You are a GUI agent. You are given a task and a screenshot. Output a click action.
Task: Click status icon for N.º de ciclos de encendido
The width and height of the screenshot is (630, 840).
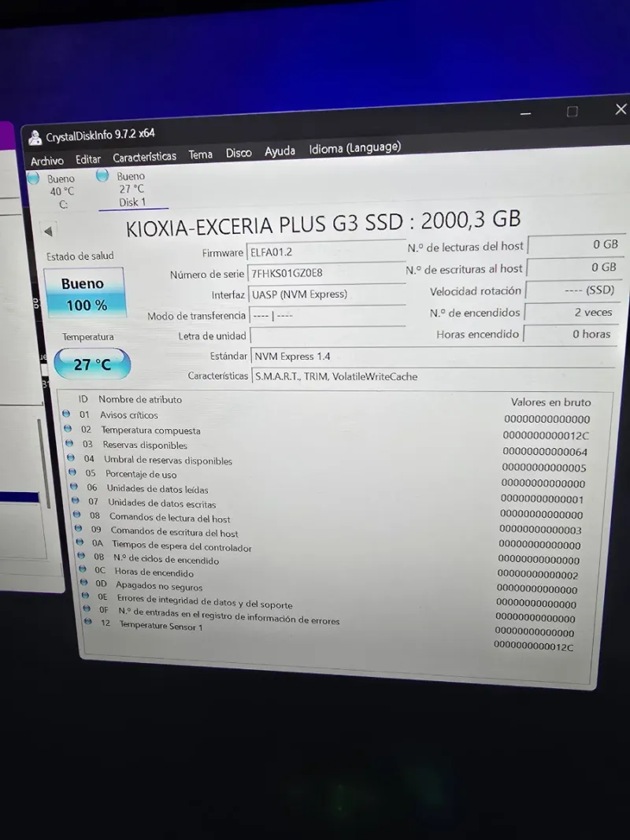tap(81, 556)
